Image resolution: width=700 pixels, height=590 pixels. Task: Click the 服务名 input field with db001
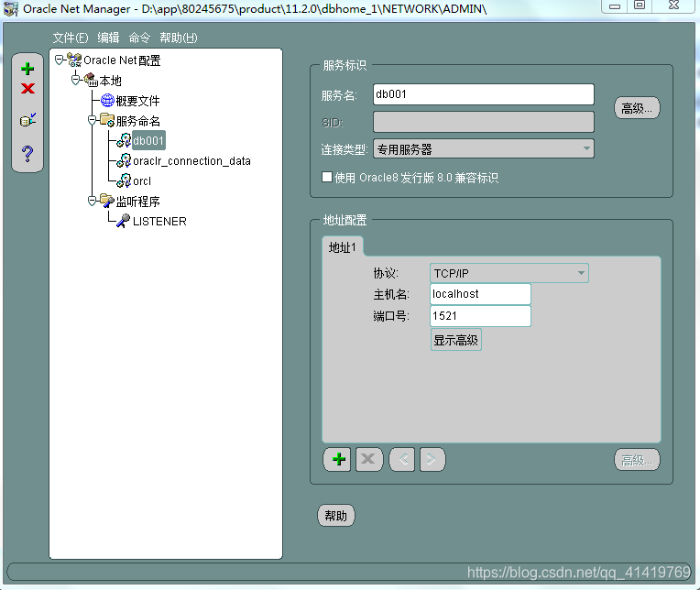pos(484,94)
